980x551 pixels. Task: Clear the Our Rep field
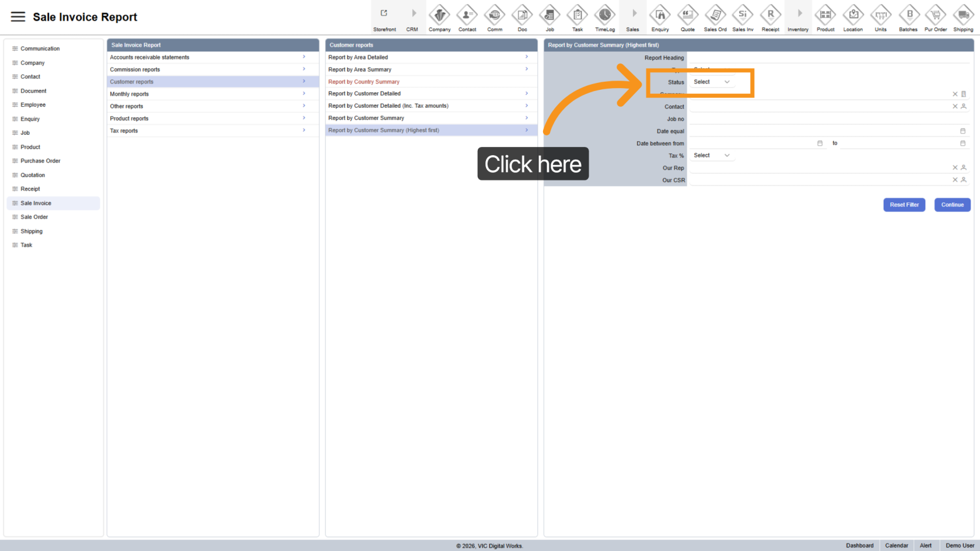[955, 168]
